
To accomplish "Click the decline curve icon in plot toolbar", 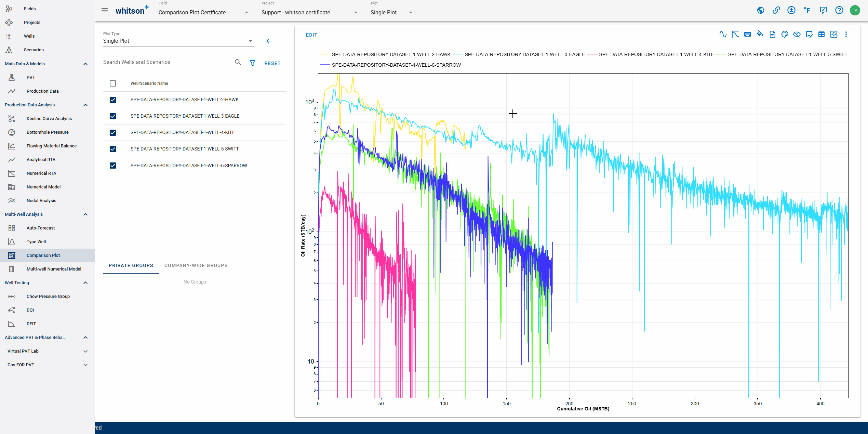I will 735,34.
